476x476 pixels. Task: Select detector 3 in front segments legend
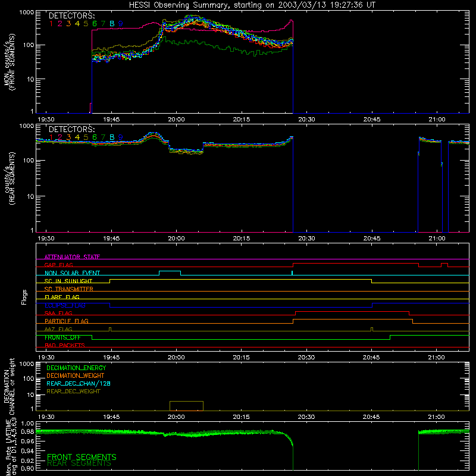point(68,24)
